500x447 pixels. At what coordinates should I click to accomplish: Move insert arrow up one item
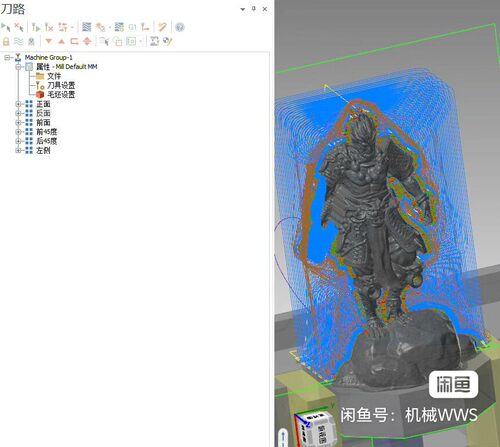tap(61, 41)
